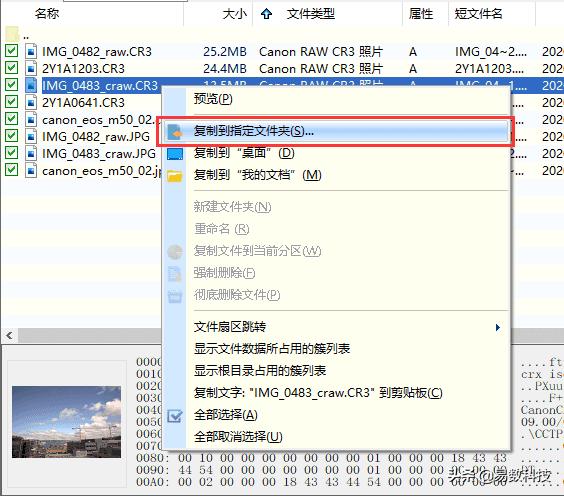Uncheck the IMG_0482_raw.JPG checkbox
The image size is (564, 496).
click(x=12, y=136)
